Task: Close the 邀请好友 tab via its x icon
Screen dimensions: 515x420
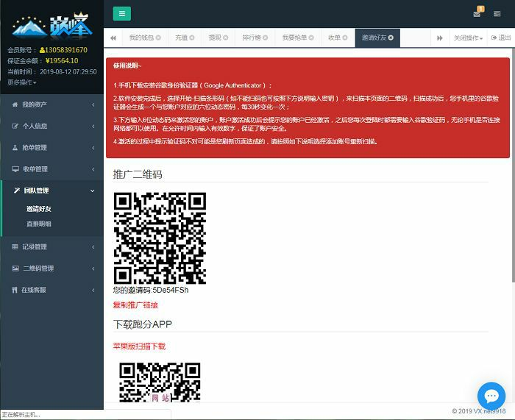Action: pos(391,38)
